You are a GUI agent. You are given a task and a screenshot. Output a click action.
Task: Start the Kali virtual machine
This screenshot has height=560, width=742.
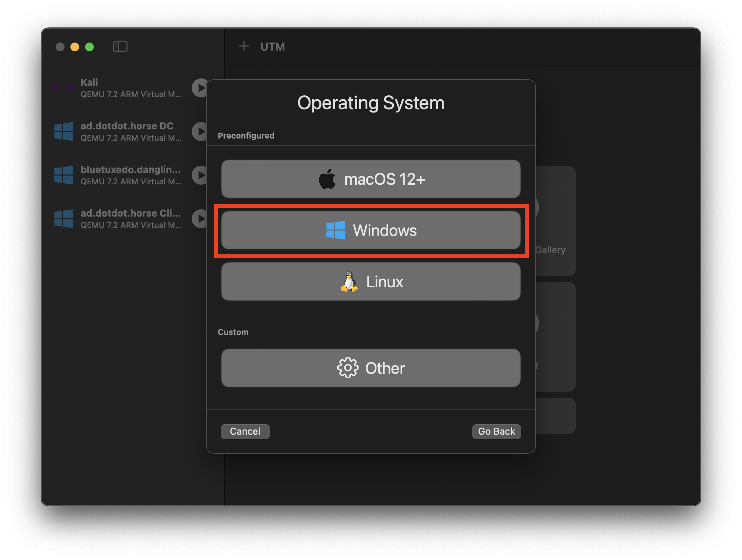click(x=200, y=88)
